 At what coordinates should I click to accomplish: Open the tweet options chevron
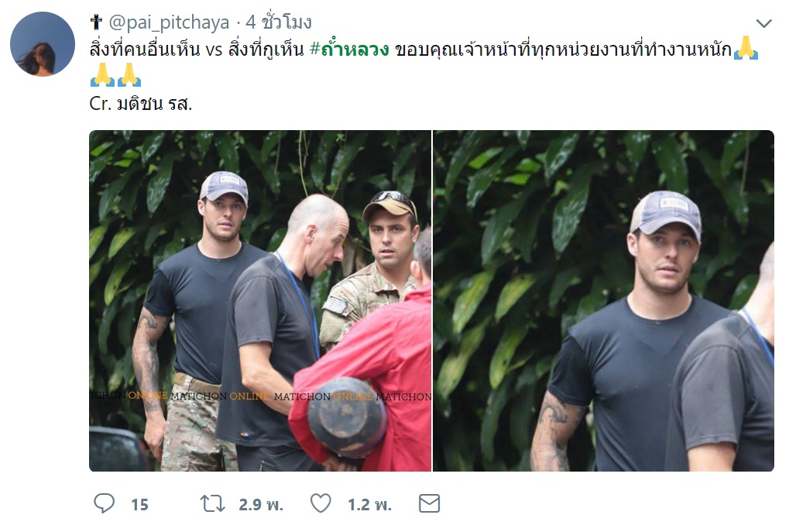tap(764, 23)
